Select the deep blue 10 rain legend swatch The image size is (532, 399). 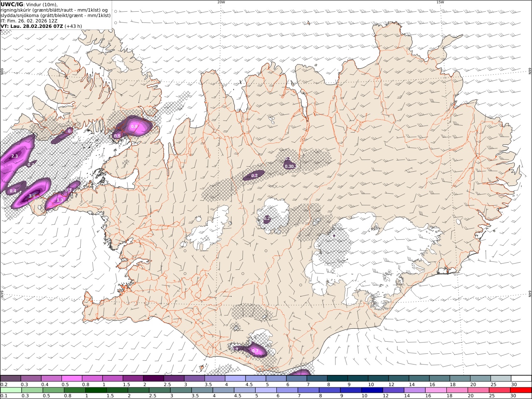pos(372,390)
